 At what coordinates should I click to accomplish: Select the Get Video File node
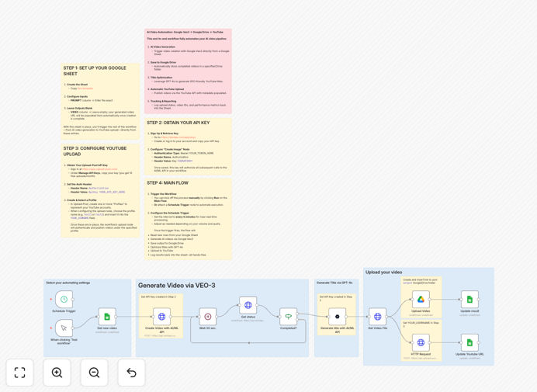point(377,317)
